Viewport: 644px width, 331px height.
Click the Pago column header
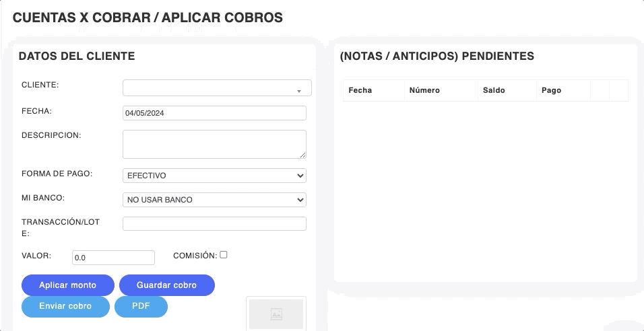click(x=552, y=90)
